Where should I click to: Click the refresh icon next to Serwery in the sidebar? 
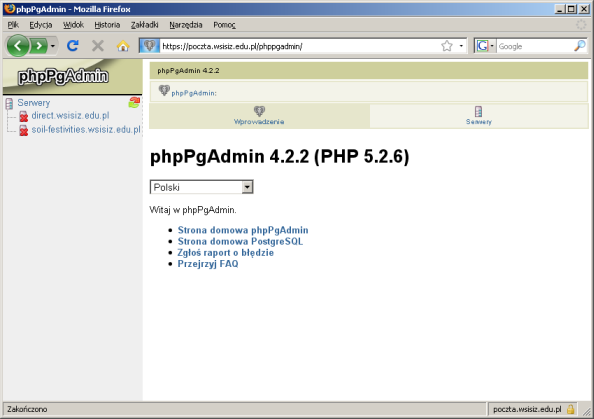[134, 102]
